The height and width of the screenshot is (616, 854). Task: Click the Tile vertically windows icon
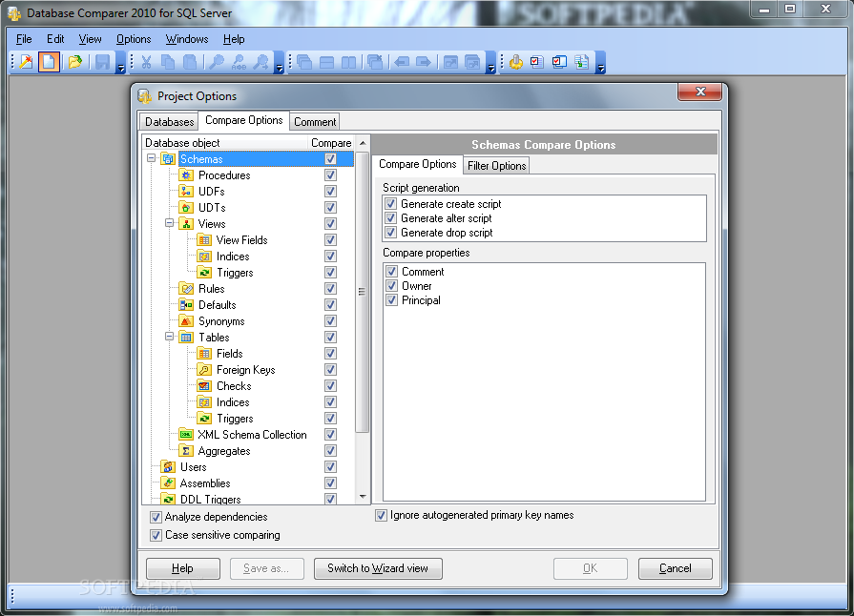tap(348, 62)
